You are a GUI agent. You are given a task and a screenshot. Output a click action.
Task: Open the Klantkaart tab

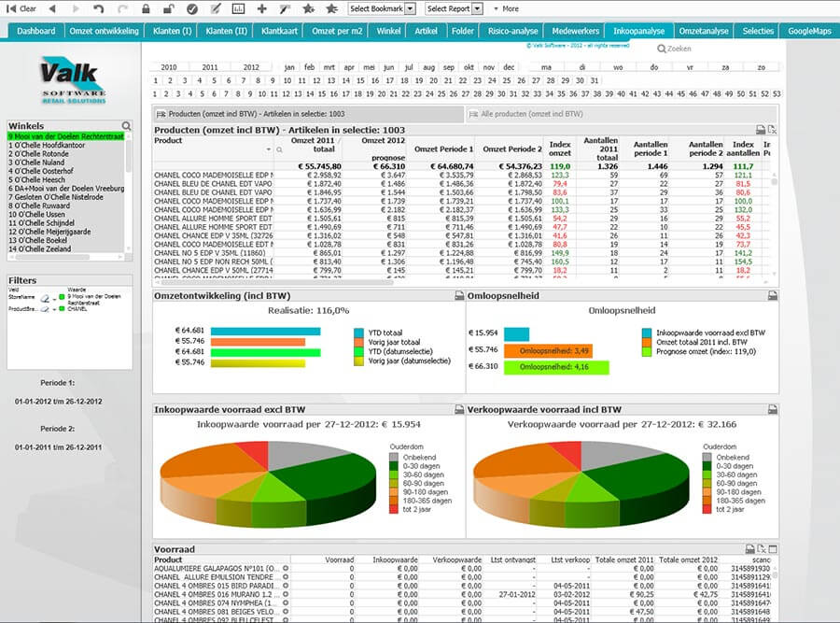[279, 31]
